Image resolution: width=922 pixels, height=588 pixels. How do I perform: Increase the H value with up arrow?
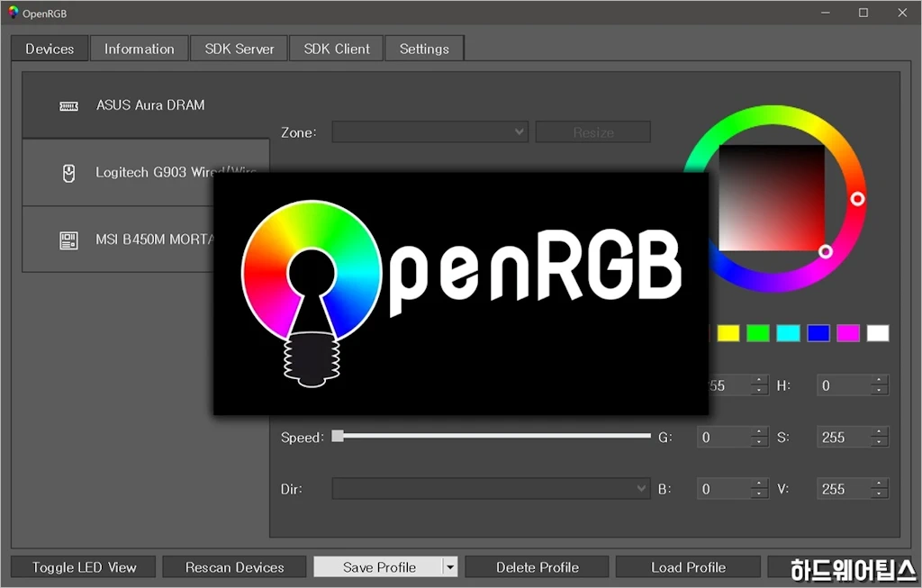(x=879, y=380)
